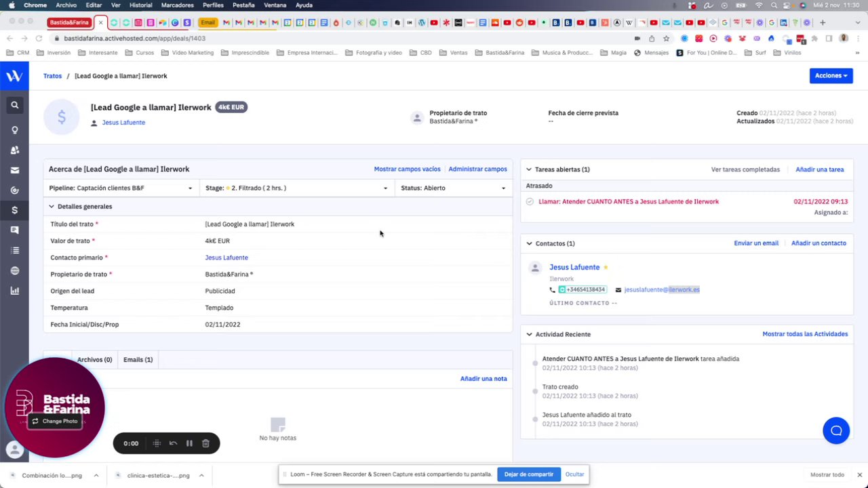Restart the Loom recording with undo icon
This screenshot has width=868, height=488.
(x=173, y=443)
